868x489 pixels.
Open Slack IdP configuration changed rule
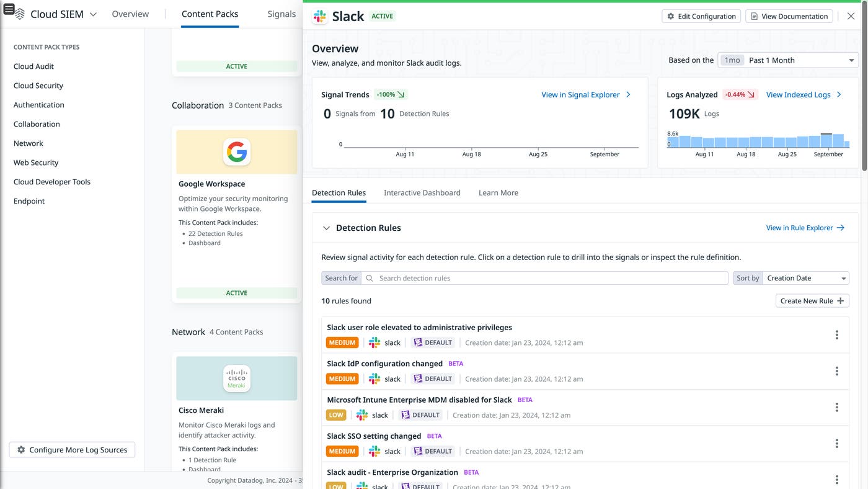click(x=385, y=364)
